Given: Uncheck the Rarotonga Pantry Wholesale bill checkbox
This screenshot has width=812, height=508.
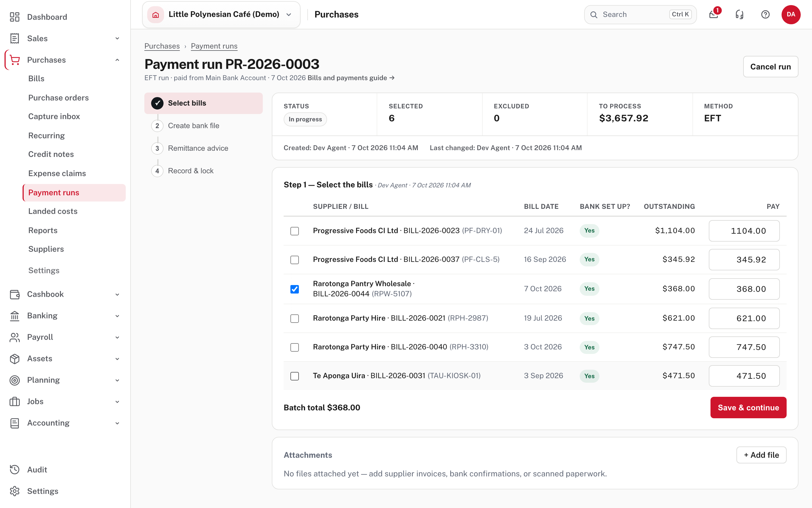Looking at the screenshot, I should tap(295, 289).
